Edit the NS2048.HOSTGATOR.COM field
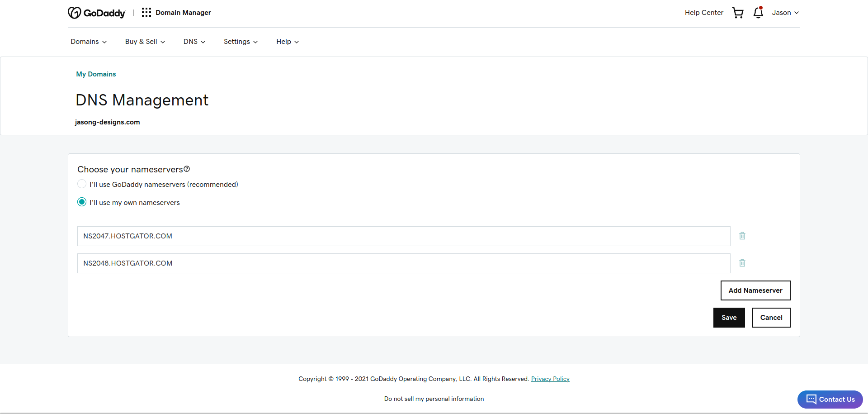This screenshot has height=414, width=868. coord(404,263)
